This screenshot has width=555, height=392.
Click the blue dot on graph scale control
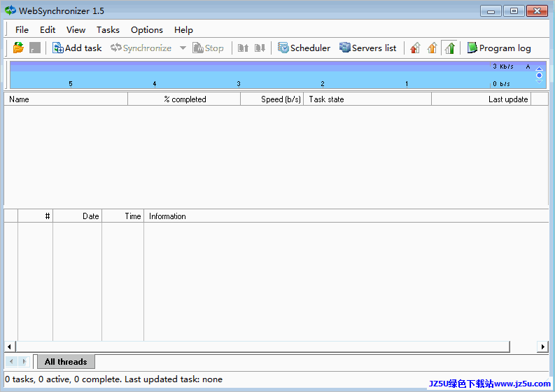click(539, 75)
